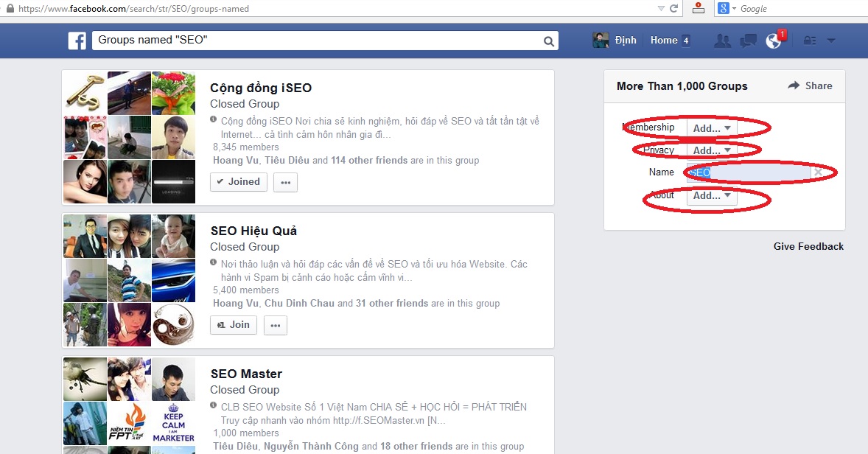Expand the account menu arrow
Viewport: 868px width, 454px height.
(x=831, y=41)
